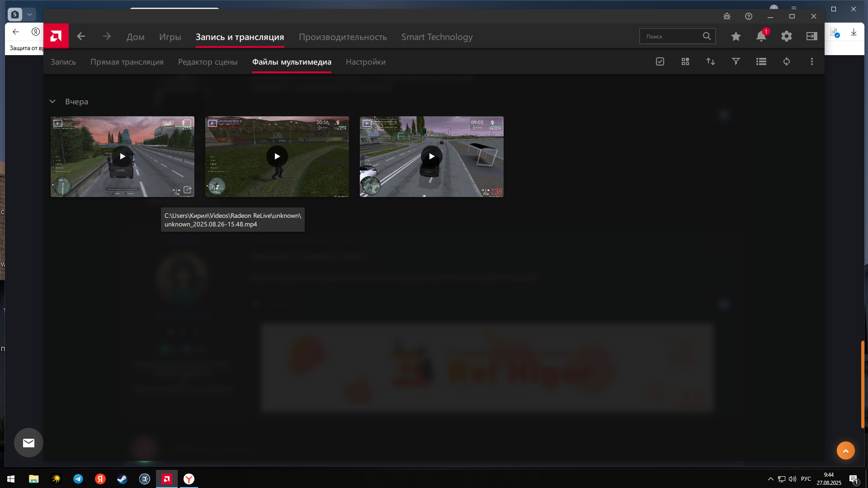Open the volume tray icon

tap(793, 479)
